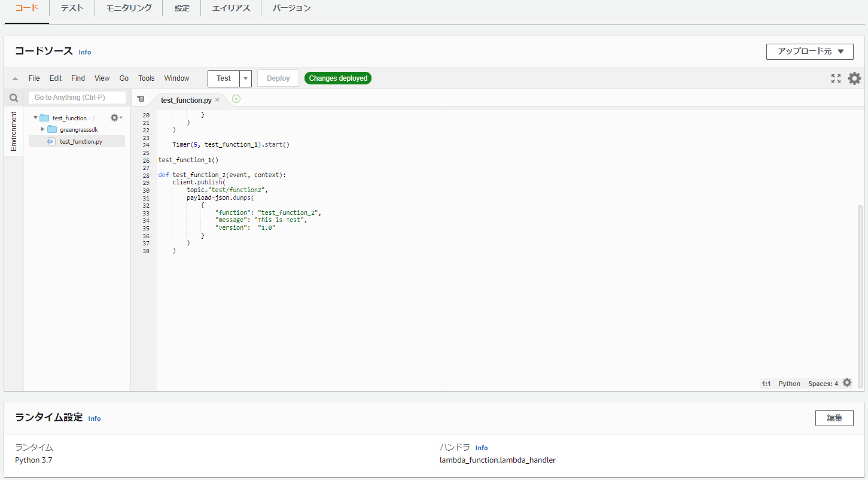Screen dimensions: 868x480
Task: Select test_function.py in the file tree
Action: (81, 142)
